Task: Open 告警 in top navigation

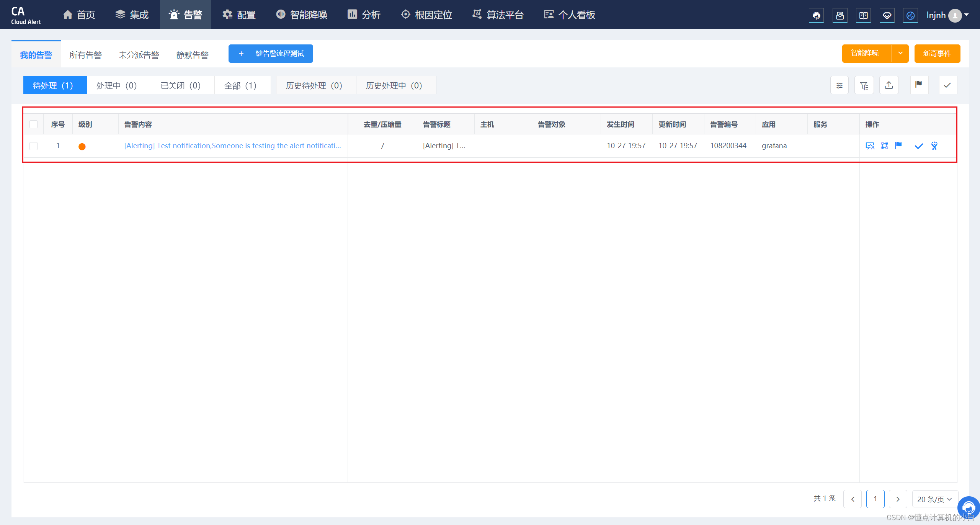Action: 185,15
